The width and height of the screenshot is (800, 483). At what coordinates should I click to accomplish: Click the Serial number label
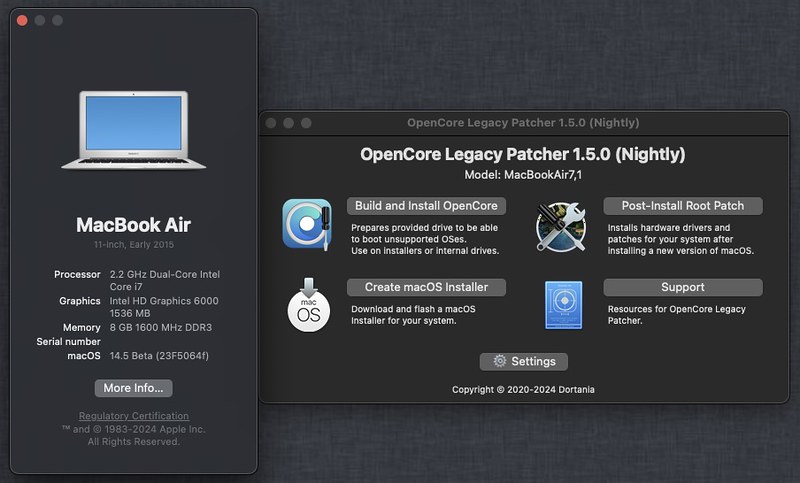(x=68, y=342)
